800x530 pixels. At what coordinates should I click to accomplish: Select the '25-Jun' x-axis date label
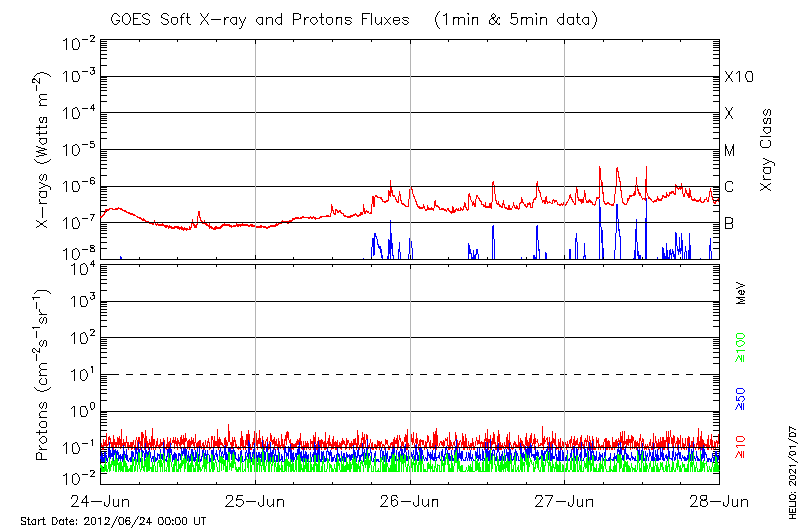[255, 501]
